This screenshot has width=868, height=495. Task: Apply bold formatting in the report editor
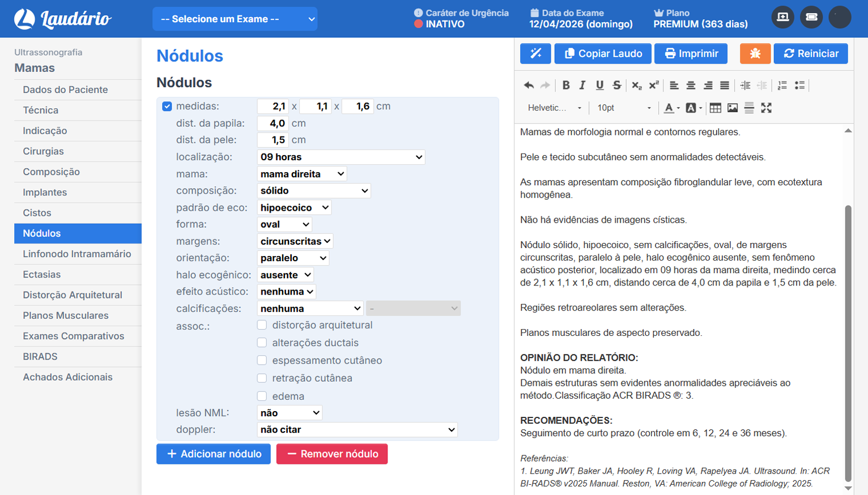pos(567,85)
